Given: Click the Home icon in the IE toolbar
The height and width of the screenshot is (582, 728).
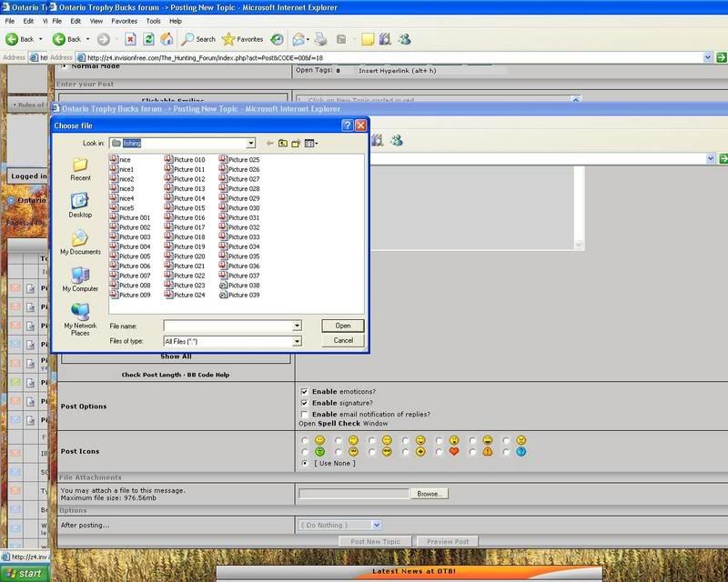Looking at the screenshot, I should click(167, 39).
